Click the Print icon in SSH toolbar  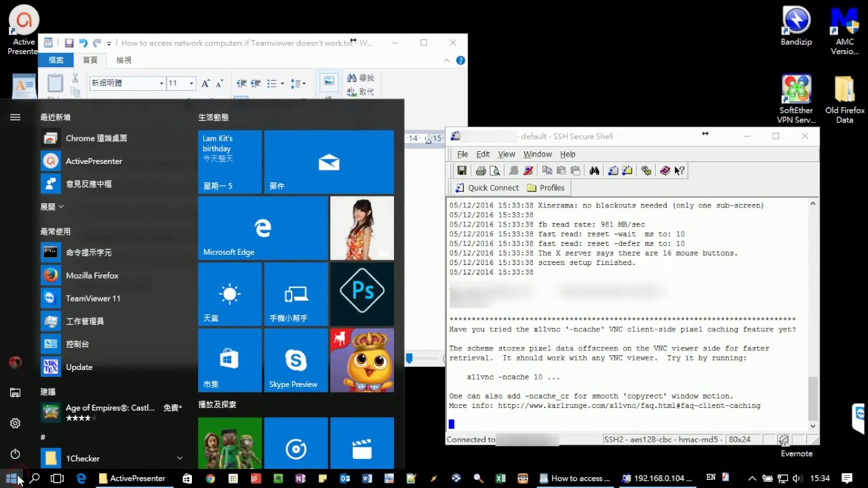click(x=481, y=171)
